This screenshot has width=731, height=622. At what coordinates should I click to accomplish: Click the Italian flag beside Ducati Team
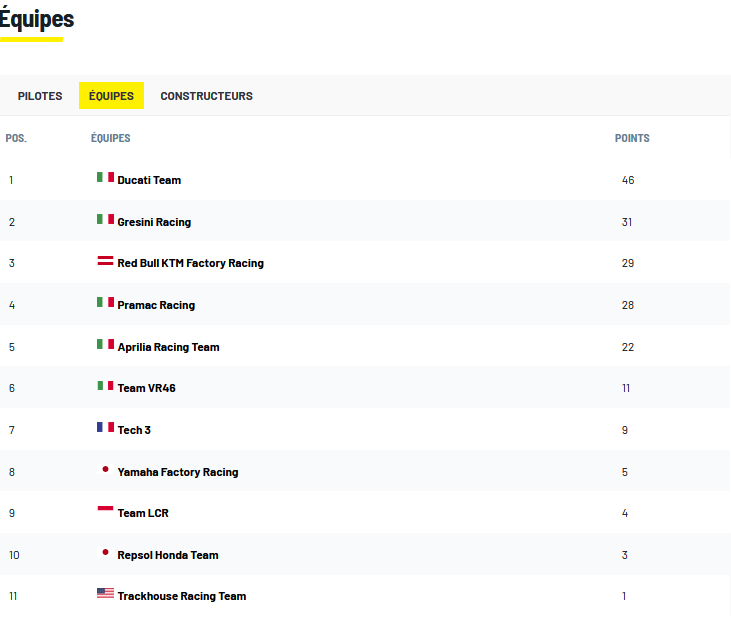(105, 177)
